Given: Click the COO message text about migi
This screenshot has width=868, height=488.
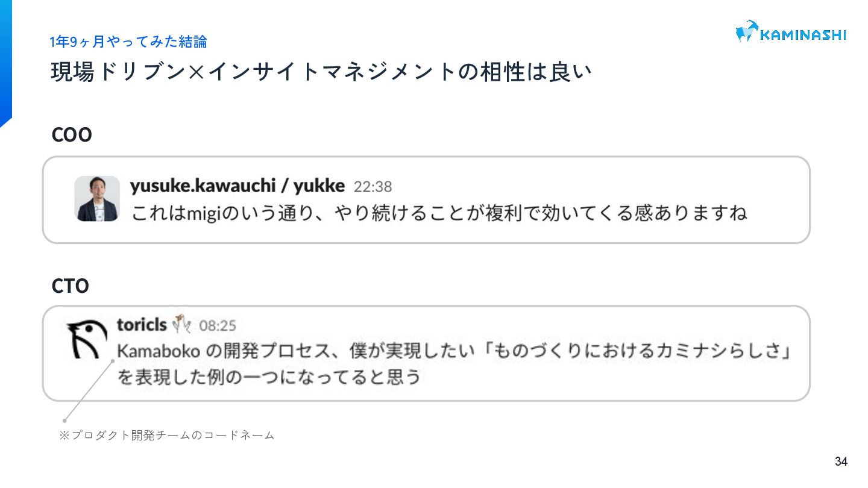Looking at the screenshot, I should [439, 213].
